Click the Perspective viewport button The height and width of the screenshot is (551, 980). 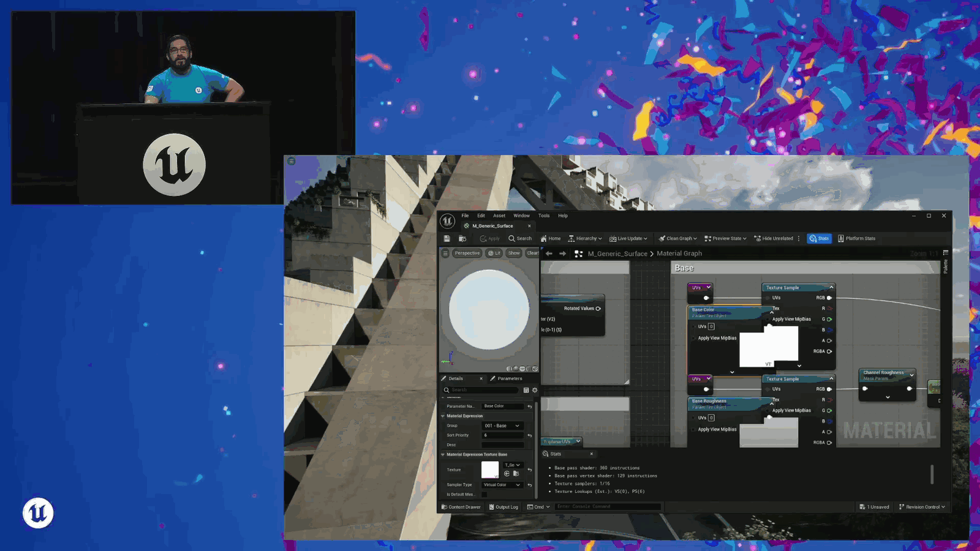click(x=467, y=253)
